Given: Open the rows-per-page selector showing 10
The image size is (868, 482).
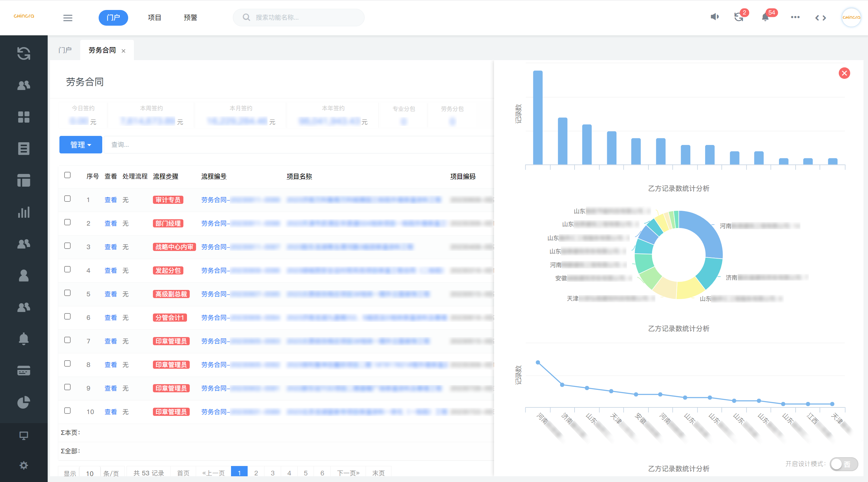Looking at the screenshot, I should [x=90, y=473].
